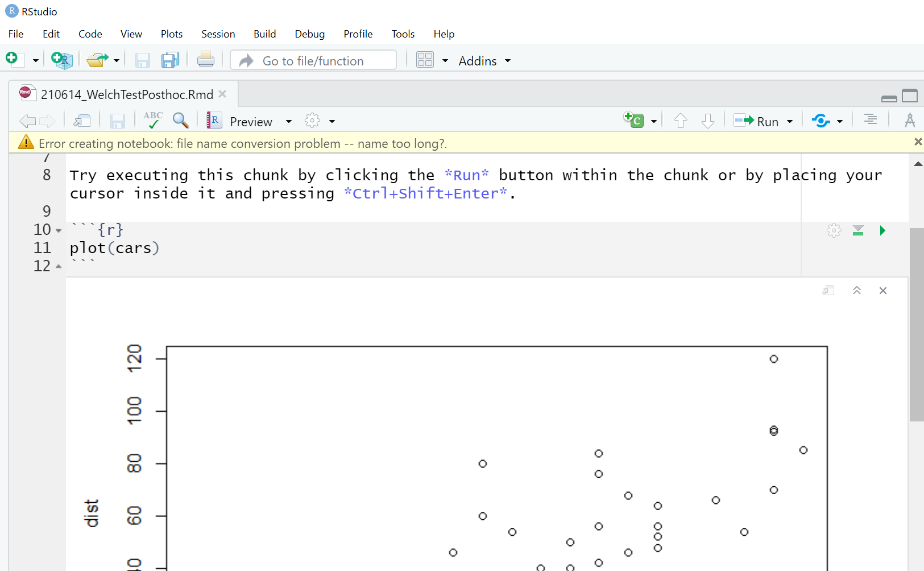This screenshot has width=924, height=571.
Task: Open the Session menu
Action: (218, 34)
